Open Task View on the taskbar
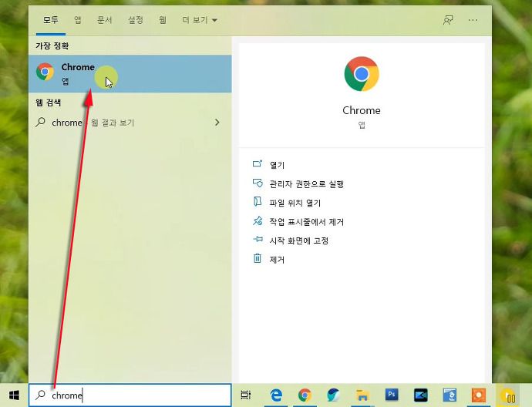The width and height of the screenshot is (532, 407). (246, 395)
